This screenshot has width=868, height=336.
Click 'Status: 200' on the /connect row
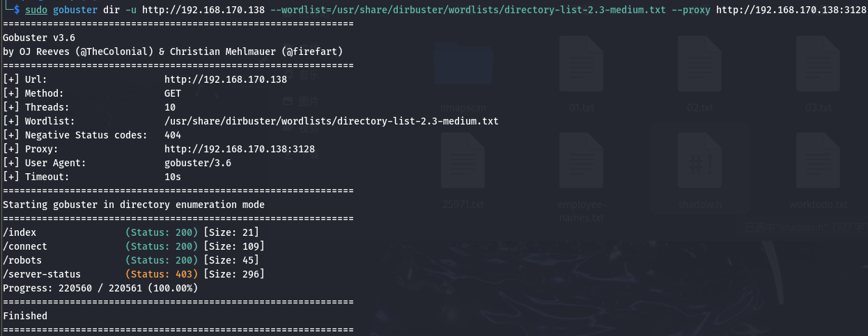point(162,246)
